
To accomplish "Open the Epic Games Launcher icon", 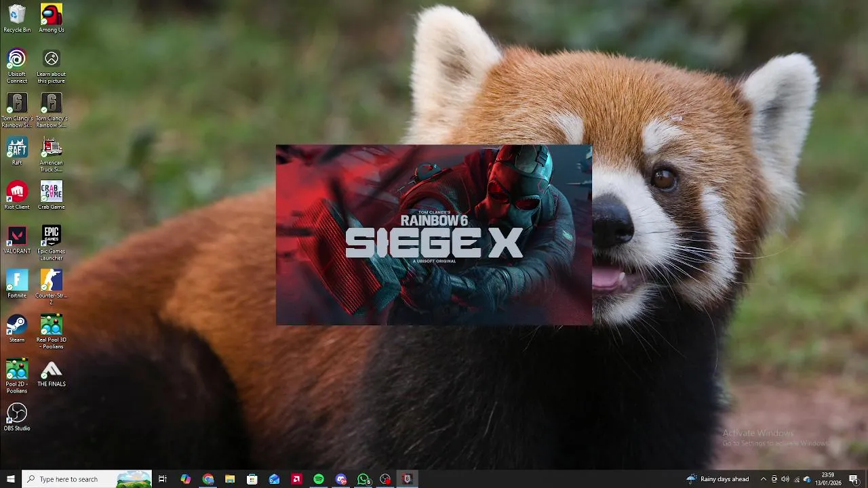I will click(x=52, y=243).
